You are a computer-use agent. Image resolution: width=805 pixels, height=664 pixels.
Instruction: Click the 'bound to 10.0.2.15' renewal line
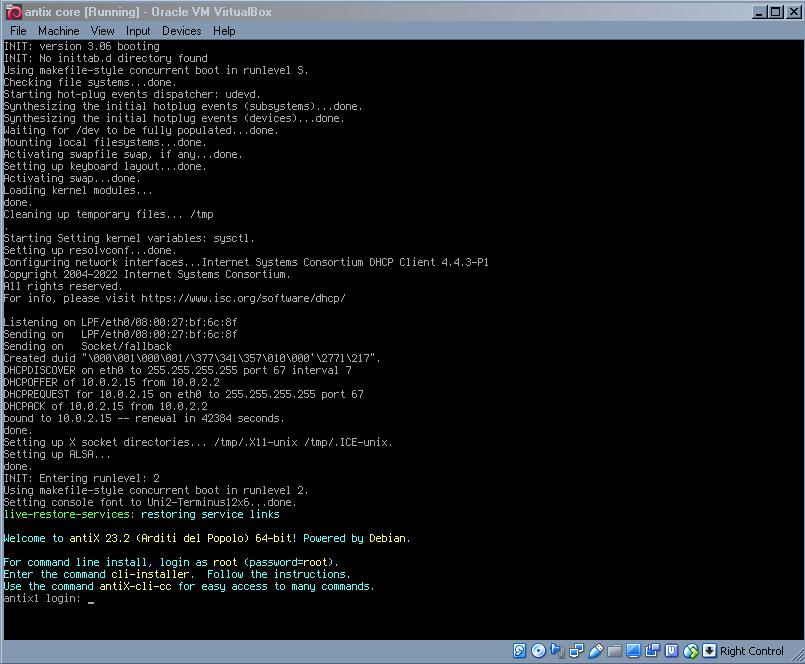coord(144,418)
